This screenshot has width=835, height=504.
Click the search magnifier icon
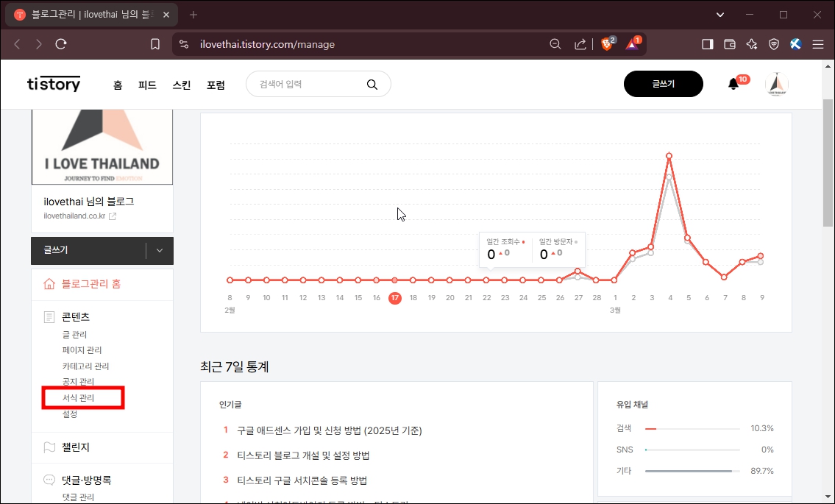point(372,84)
